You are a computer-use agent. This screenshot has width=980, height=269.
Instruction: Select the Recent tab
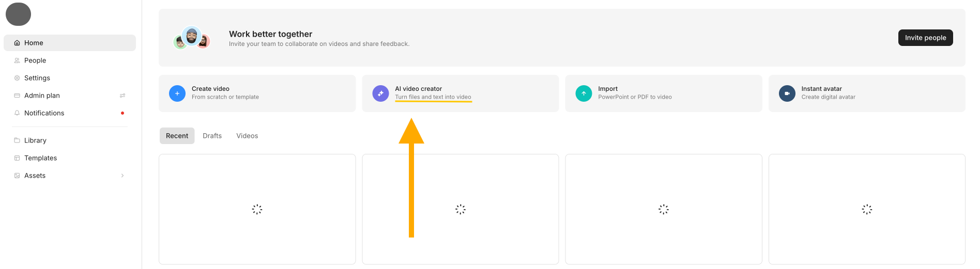tap(177, 136)
